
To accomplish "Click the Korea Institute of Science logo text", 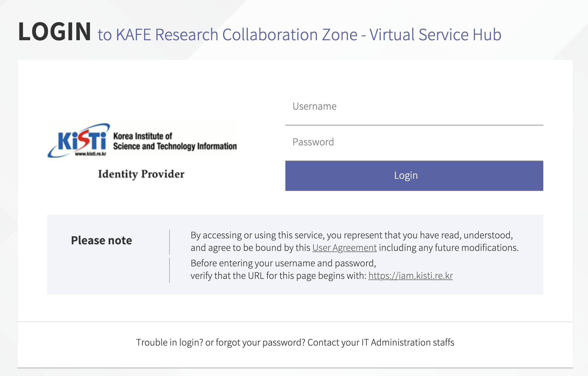I will coord(175,141).
